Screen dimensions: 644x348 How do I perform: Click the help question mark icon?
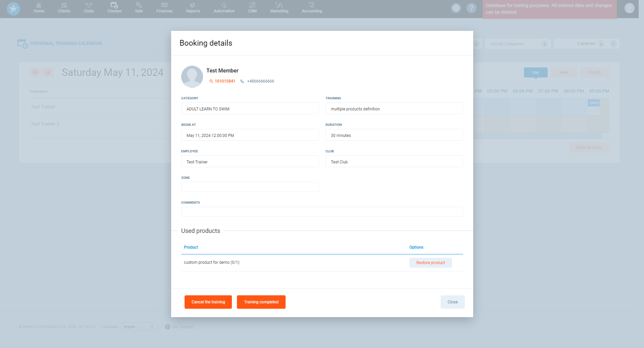[471, 8]
